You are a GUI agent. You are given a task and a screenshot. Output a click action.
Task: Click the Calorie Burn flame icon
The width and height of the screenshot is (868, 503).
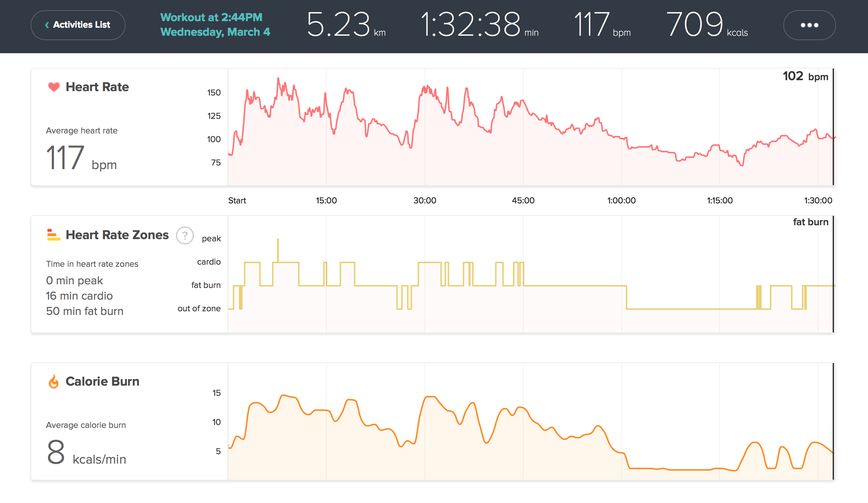point(54,382)
